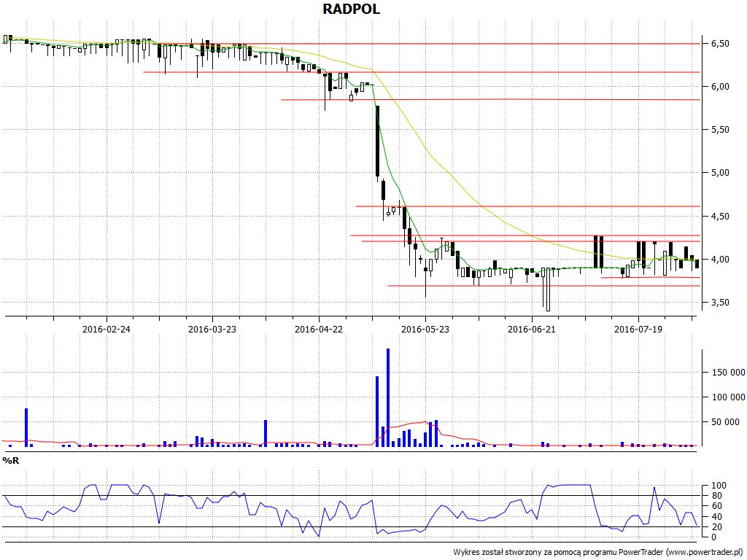Select the 20 label on the %R axis
Screen dimensions: 747x560
pos(717,527)
